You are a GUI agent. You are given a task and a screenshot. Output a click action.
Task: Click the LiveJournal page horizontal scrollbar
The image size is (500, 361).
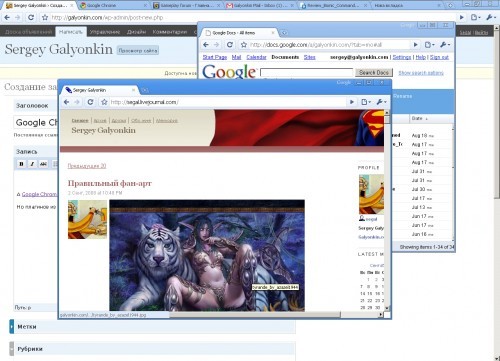tap(255, 314)
